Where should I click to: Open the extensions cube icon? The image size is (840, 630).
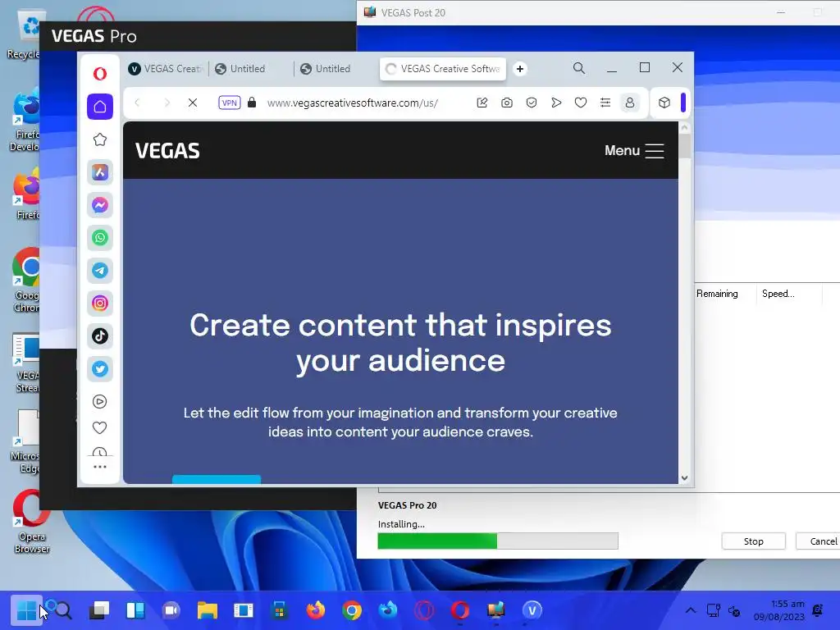coord(664,103)
